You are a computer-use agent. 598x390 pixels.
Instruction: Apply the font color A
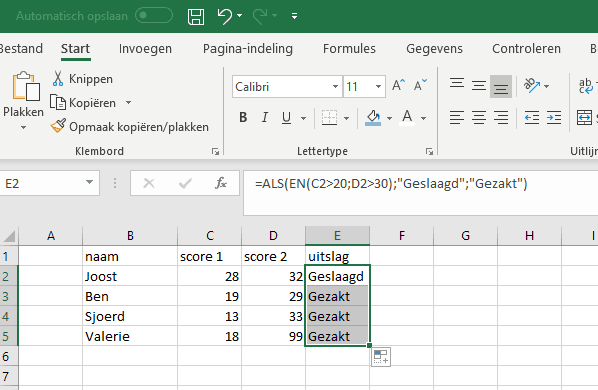click(x=407, y=118)
